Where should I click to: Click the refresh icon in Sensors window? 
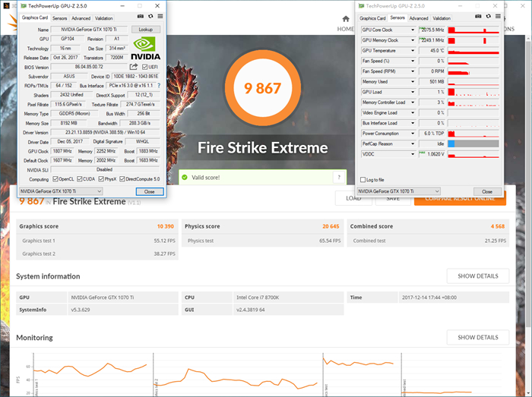487,17
